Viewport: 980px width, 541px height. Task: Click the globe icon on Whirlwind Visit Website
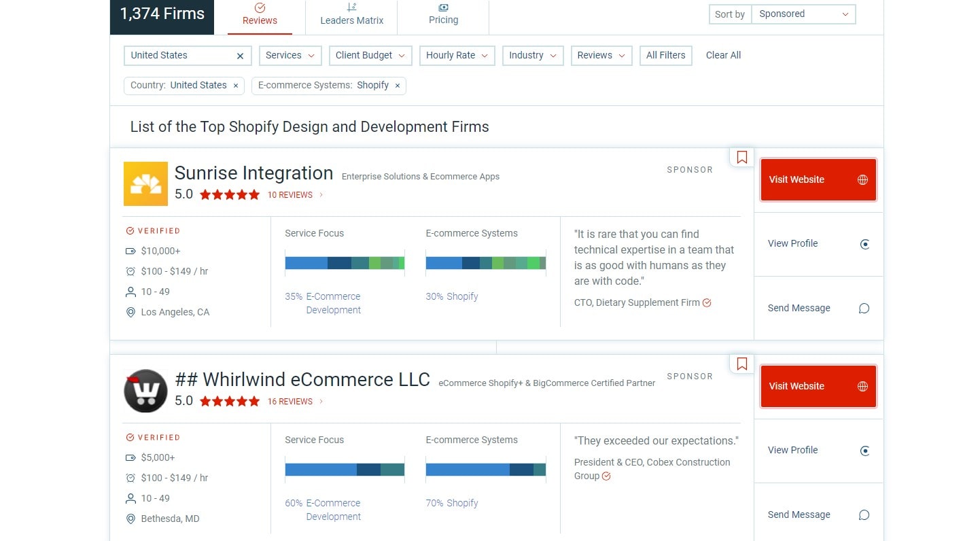pos(862,386)
